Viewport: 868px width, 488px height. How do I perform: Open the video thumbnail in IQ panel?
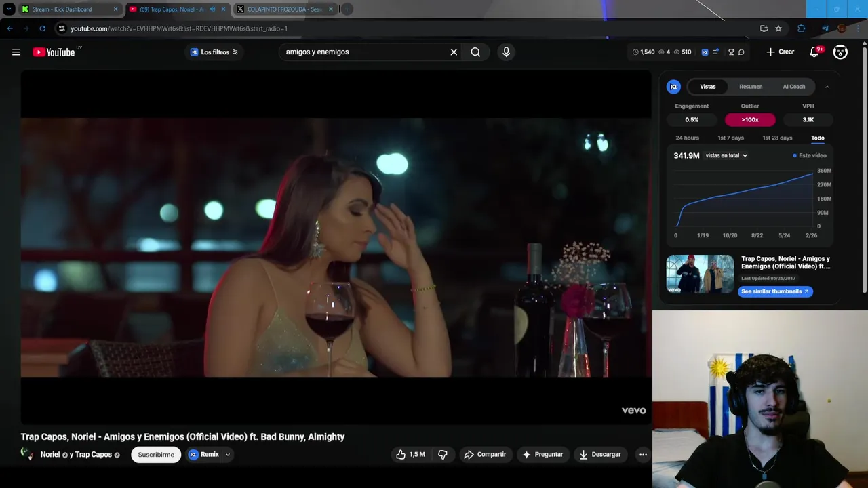(x=700, y=274)
